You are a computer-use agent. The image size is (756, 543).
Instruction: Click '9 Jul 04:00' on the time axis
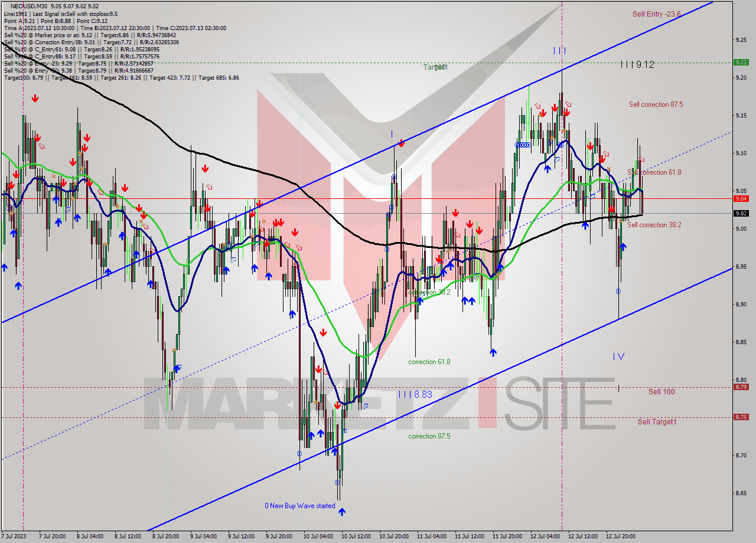click(203, 537)
